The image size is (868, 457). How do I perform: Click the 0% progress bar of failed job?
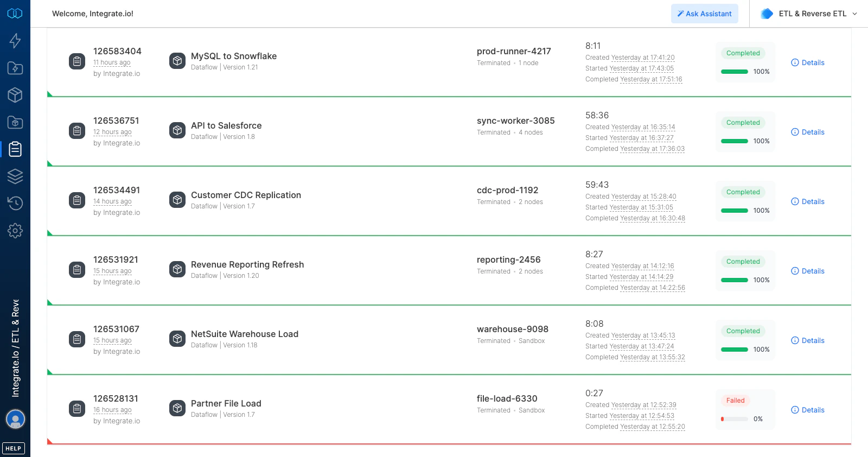tap(735, 419)
